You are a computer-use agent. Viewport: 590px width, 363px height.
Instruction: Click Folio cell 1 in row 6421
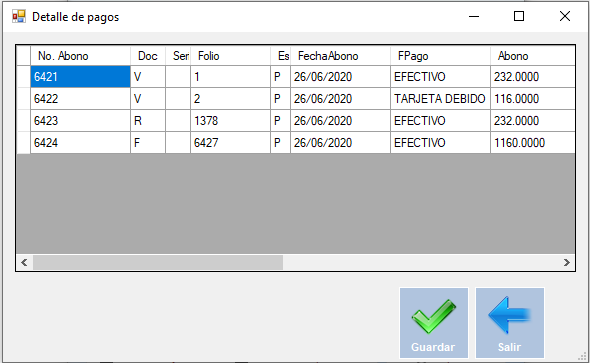230,77
